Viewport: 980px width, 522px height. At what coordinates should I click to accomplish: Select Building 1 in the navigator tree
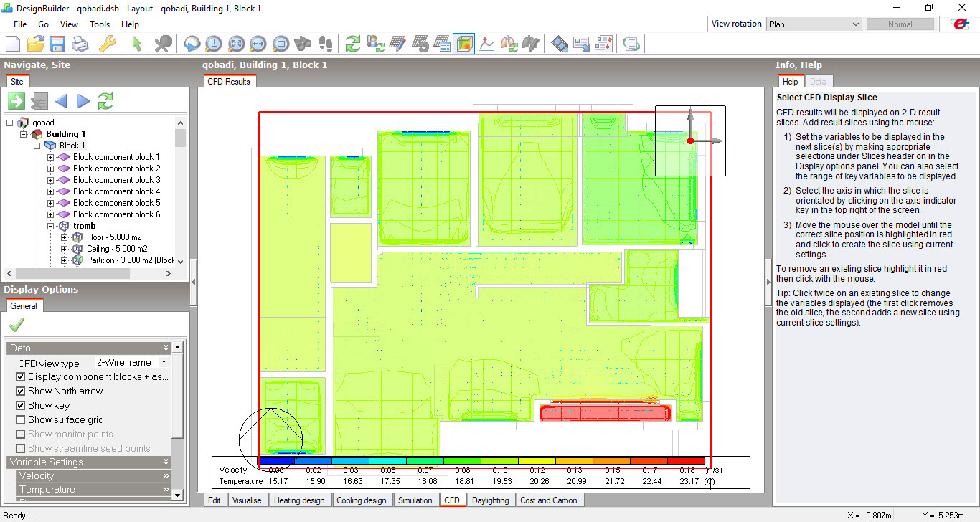click(65, 134)
